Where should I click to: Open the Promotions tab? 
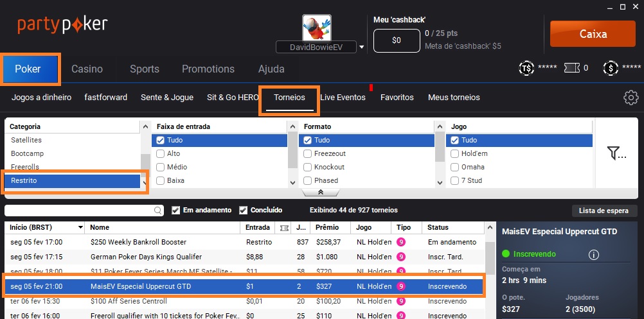(x=208, y=69)
